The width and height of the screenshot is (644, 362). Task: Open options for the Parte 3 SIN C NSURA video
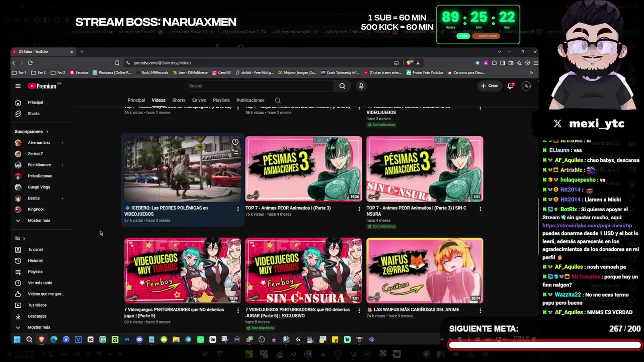tap(480, 209)
